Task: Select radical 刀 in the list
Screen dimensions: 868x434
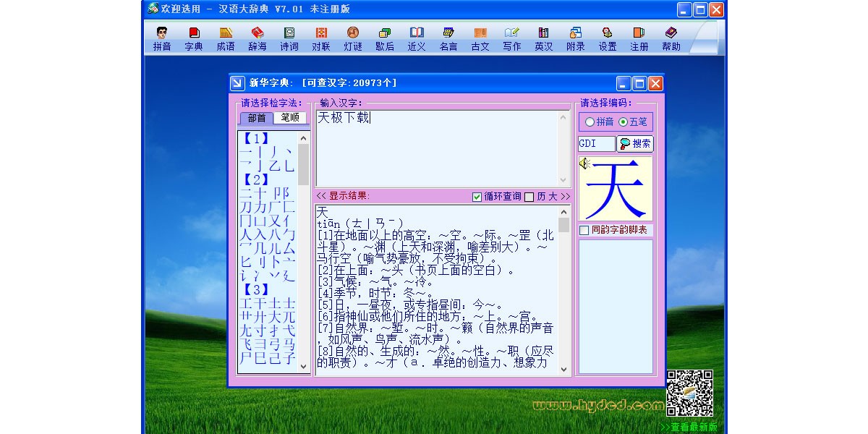Action: pyautogui.click(x=247, y=207)
